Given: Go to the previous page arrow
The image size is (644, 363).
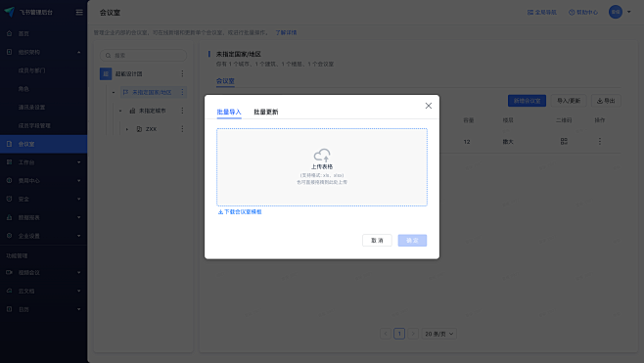Looking at the screenshot, I should tap(386, 334).
